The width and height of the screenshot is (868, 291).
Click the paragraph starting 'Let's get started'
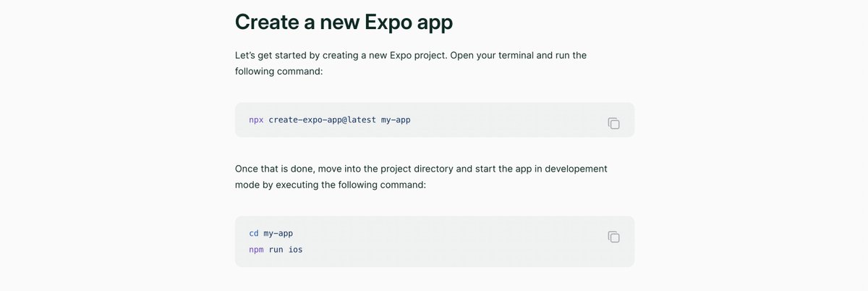point(411,63)
